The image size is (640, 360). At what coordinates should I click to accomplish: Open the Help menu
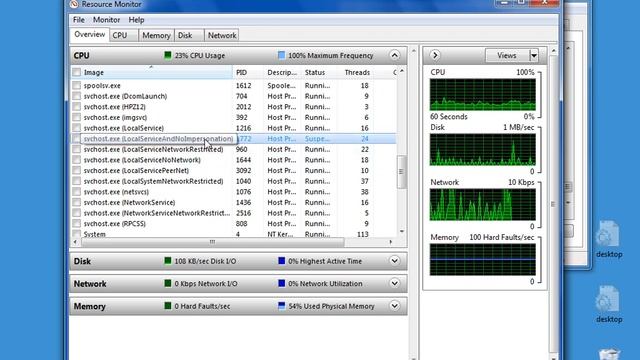tap(136, 20)
